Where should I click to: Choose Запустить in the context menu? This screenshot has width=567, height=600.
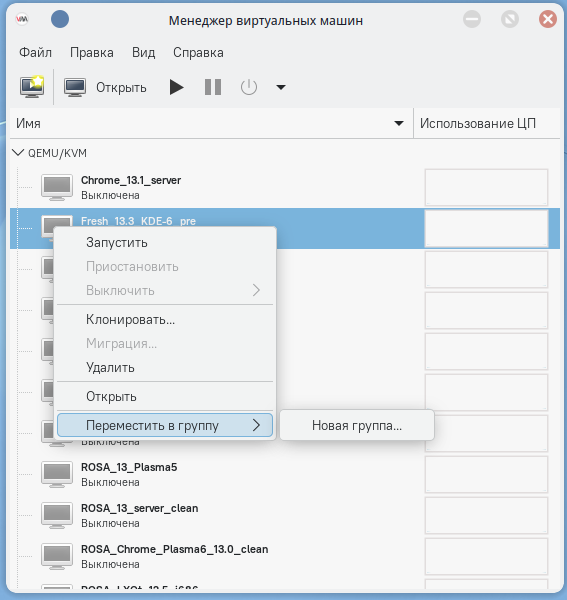pyautogui.click(x=165, y=243)
